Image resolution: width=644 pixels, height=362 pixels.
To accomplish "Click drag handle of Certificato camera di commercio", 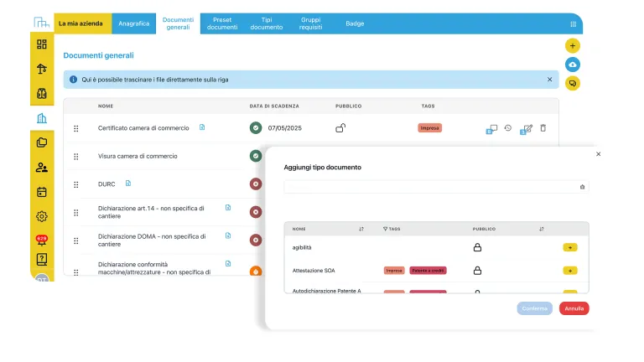I will coord(76,128).
